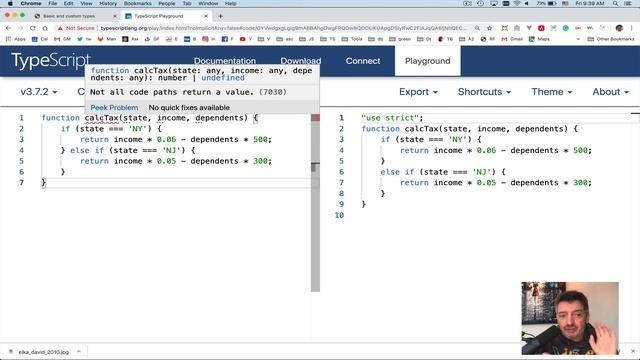Expand the Export dropdown
The height and width of the screenshot is (360, 640).
tap(418, 92)
